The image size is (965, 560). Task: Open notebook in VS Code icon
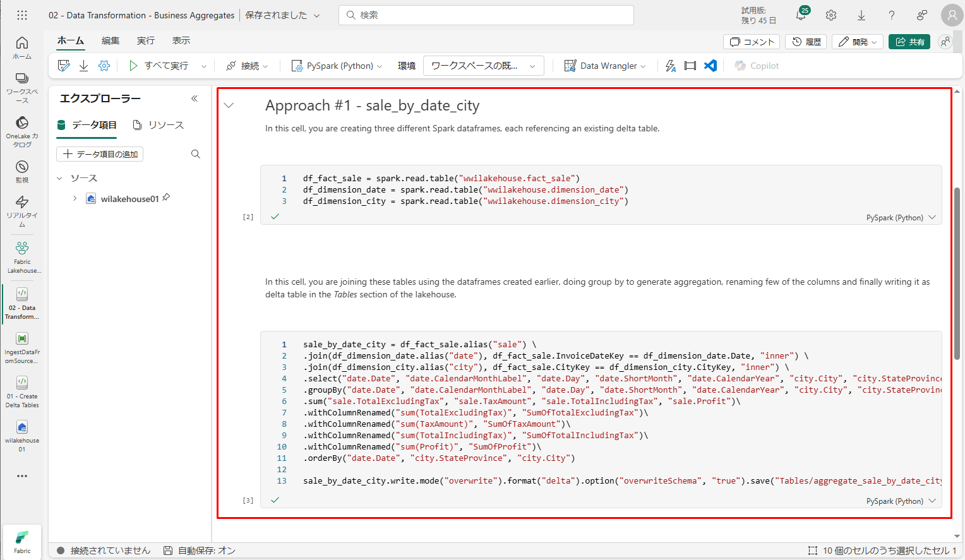tap(710, 66)
